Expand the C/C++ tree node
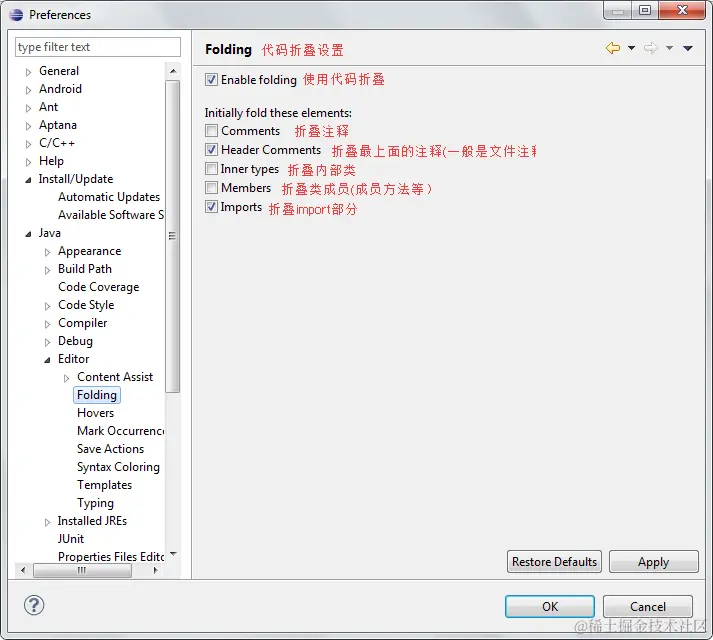This screenshot has width=713, height=640. pos(28,144)
